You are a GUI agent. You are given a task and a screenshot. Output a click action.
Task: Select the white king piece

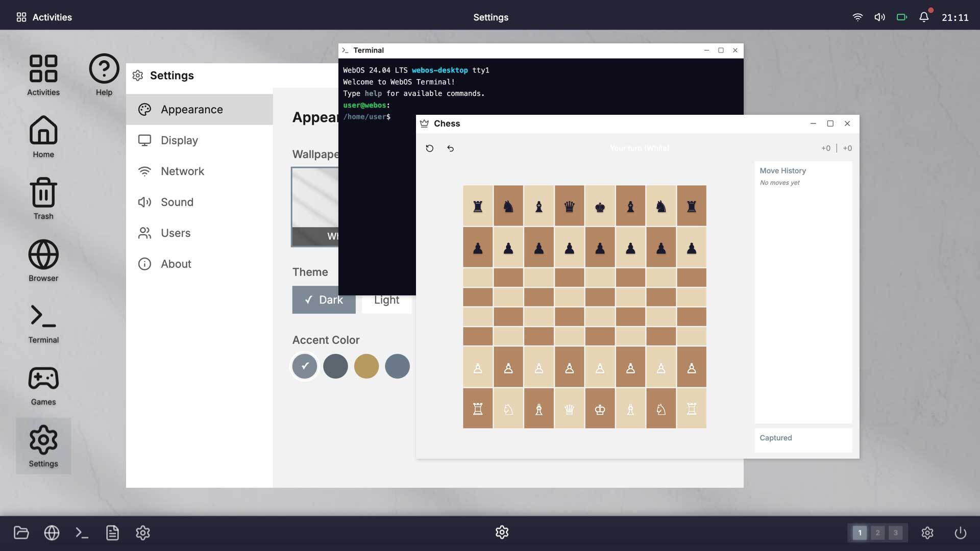[600, 409]
